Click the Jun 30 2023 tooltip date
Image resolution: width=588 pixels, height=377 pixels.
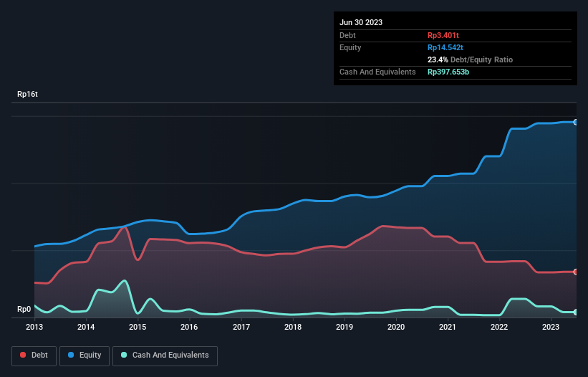(x=361, y=22)
